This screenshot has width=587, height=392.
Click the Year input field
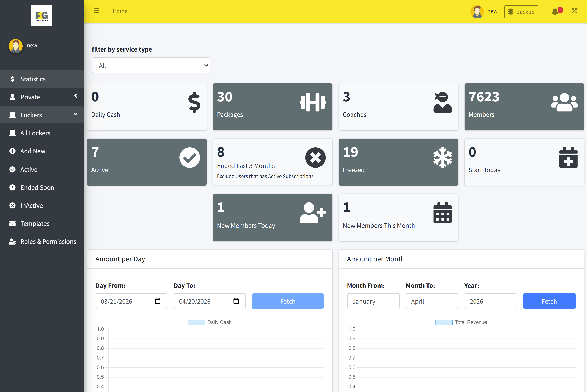coord(490,301)
